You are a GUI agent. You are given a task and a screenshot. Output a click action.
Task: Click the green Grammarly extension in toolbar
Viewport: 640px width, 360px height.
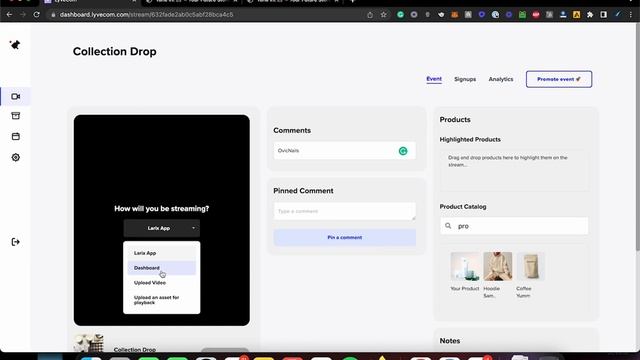[x=400, y=15]
